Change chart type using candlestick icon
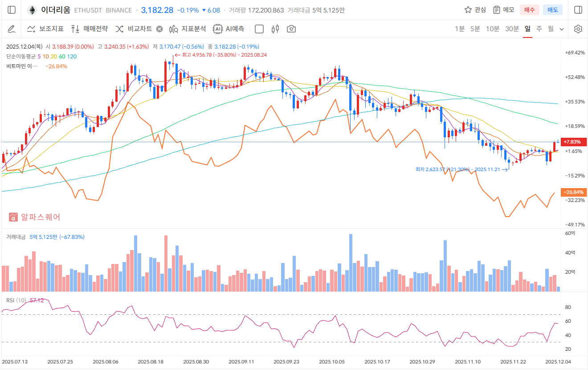 point(275,29)
